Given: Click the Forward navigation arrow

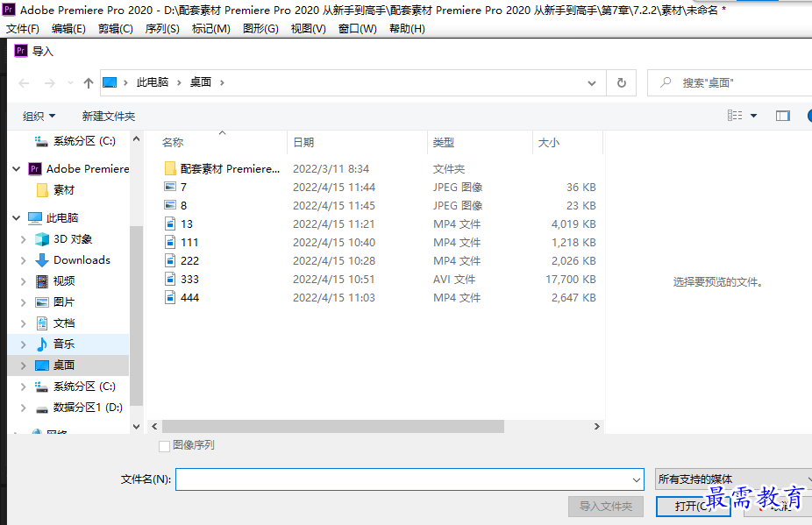Looking at the screenshot, I should pyautogui.click(x=49, y=83).
